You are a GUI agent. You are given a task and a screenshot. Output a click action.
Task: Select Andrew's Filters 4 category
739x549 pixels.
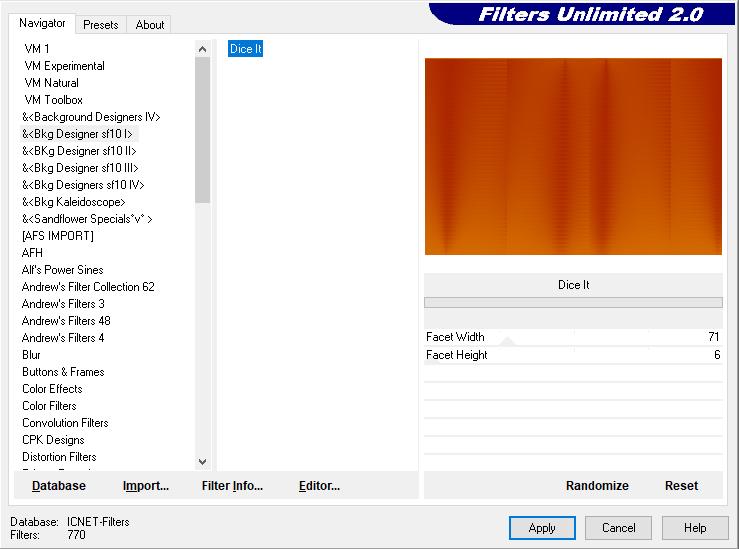(63, 337)
